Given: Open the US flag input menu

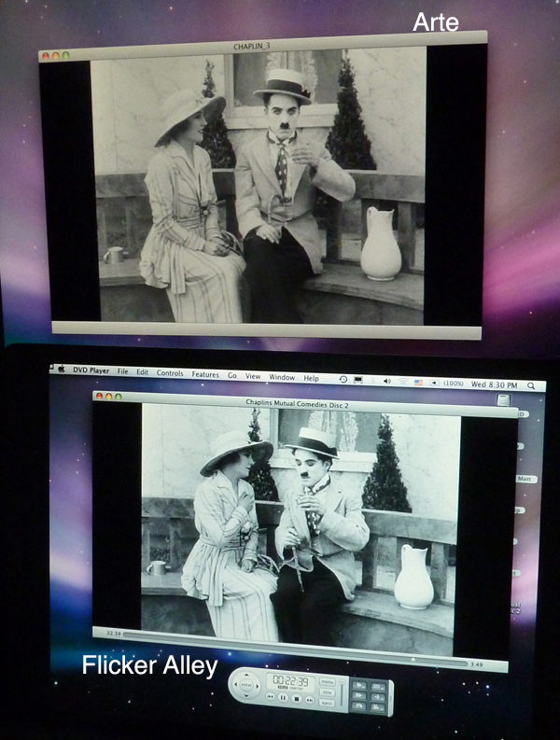Looking at the screenshot, I should click(418, 383).
